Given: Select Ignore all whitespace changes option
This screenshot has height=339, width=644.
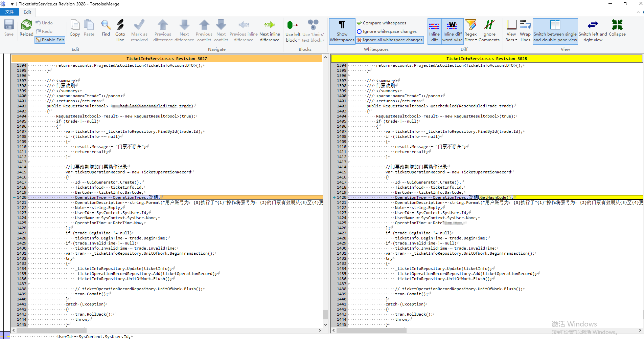Looking at the screenshot, I should (390, 40).
